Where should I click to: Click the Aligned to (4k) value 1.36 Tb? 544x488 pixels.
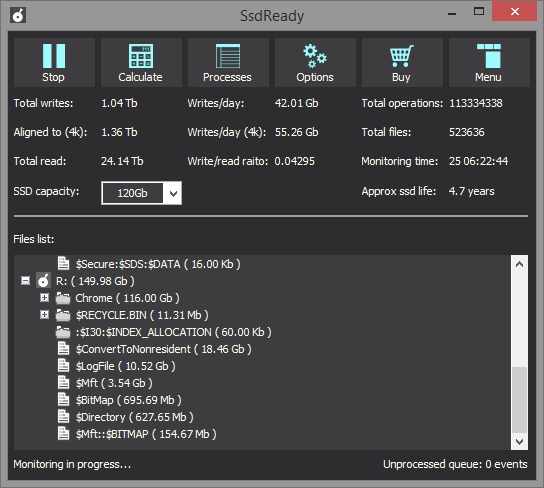(119, 132)
